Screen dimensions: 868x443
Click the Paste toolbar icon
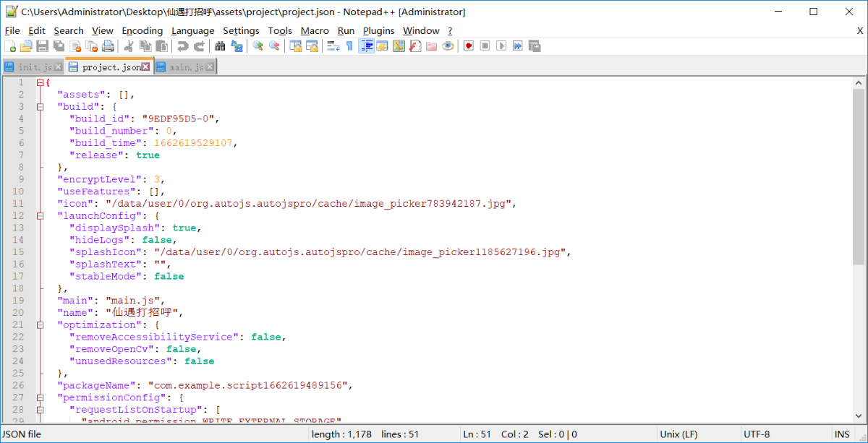[161, 46]
